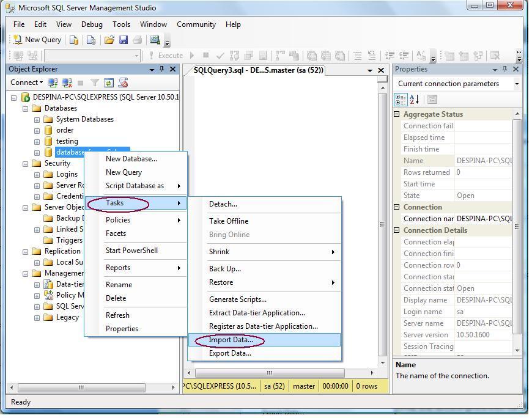Collapse the DESPINA-PC\SQLEXPRESS server node
The image size is (532, 418).
[14, 98]
